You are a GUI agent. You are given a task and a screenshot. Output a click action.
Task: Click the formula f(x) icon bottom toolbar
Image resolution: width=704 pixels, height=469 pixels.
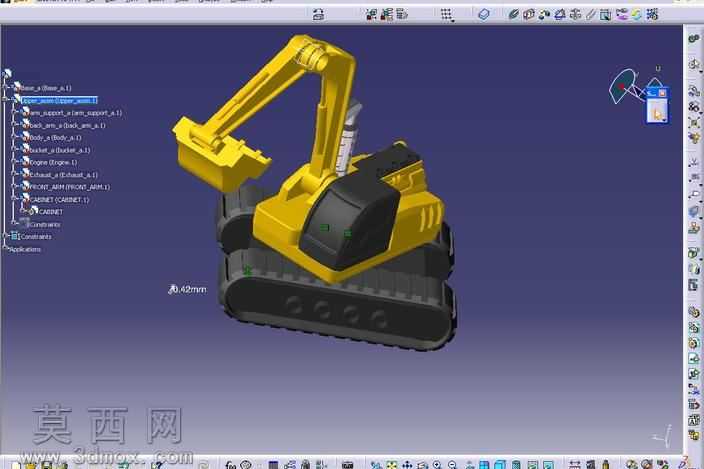coord(231,465)
